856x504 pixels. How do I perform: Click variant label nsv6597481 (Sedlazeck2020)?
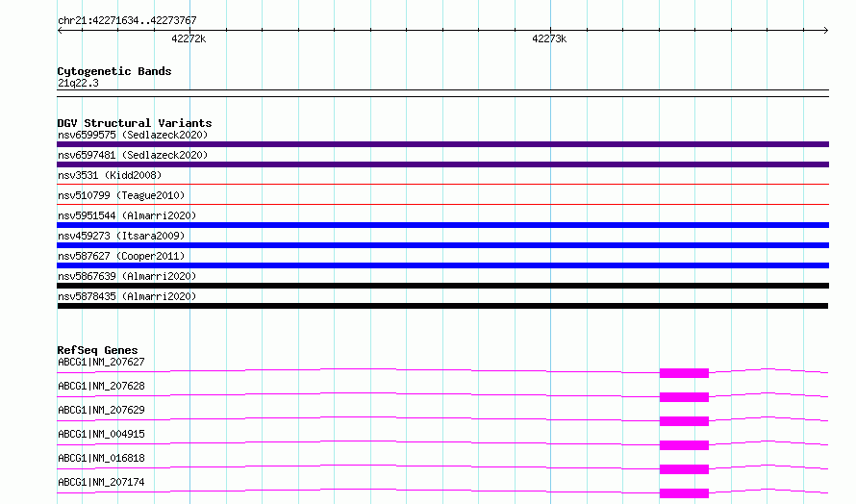(133, 155)
